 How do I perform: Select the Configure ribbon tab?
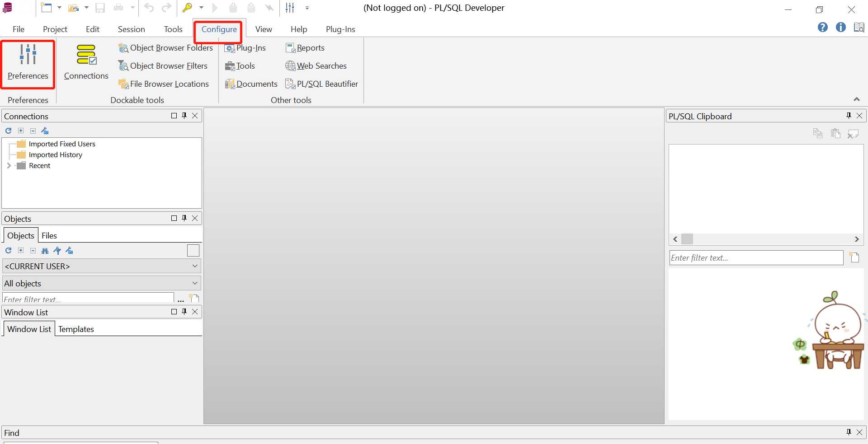coord(219,29)
